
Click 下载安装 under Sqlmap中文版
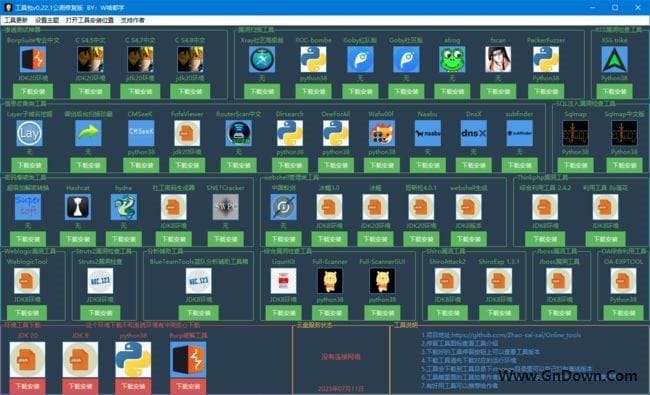624,165
